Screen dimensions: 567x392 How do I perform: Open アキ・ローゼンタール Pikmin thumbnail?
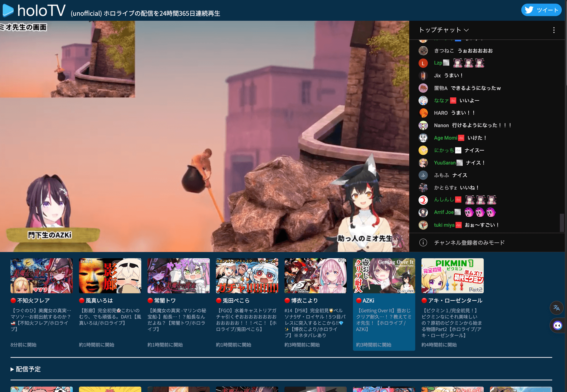[x=453, y=276]
